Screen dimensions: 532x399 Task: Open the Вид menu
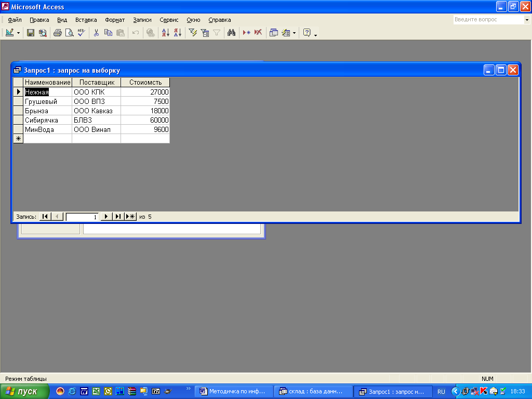[x=62, y=20]
